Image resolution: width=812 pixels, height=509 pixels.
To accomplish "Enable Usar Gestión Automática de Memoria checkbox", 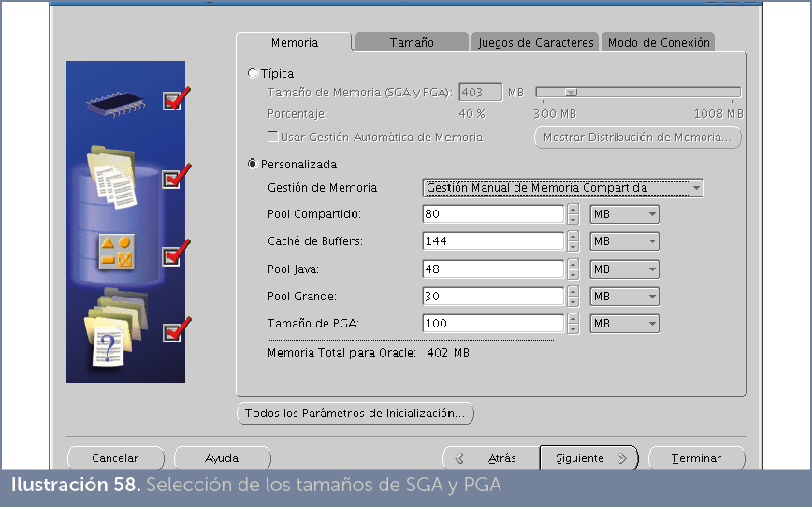I will 273,138.
